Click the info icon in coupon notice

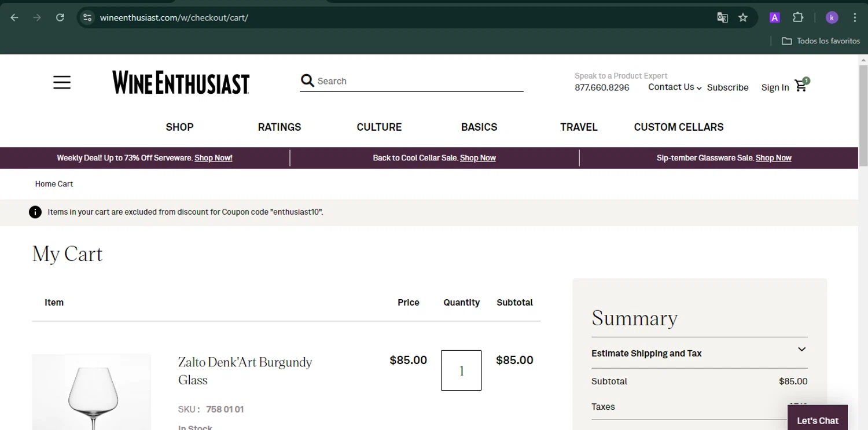pos(35,212)
